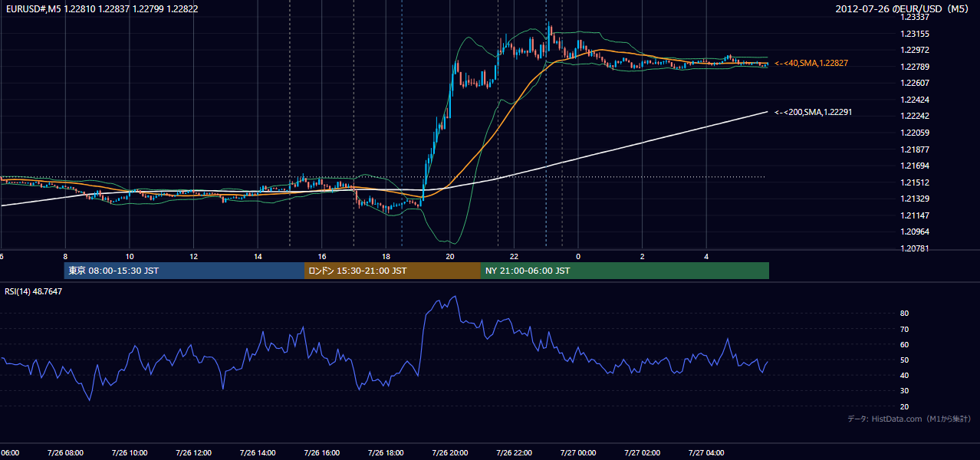Click price axis label 1.22607
The width and height of the screenshot is (980, 460).
tap(915, 83)
